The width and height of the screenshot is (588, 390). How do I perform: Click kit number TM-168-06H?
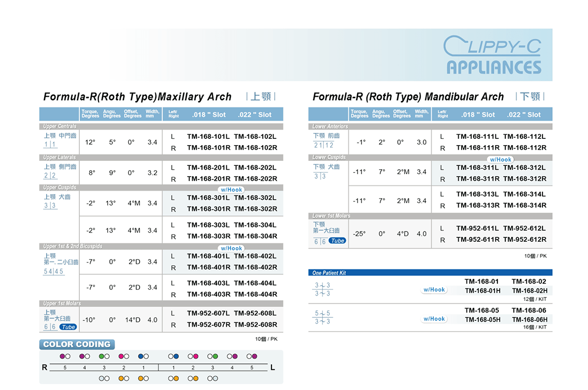(x=530, y=320)
